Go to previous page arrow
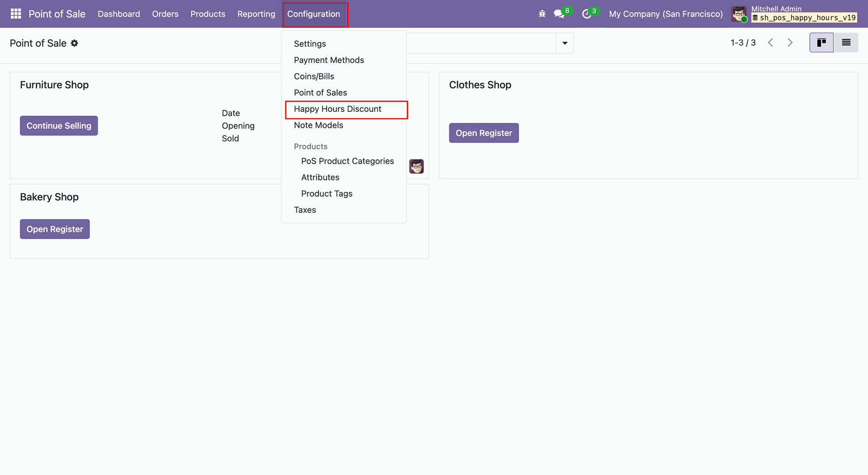 click(x=771, y=43)
